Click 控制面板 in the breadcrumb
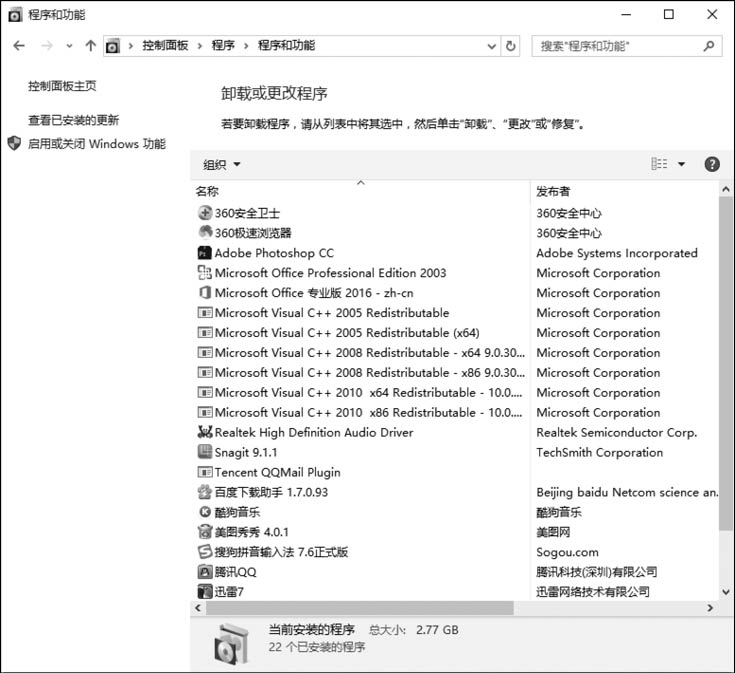The height and width of the screenshot is (673, 735). point(165,45)
